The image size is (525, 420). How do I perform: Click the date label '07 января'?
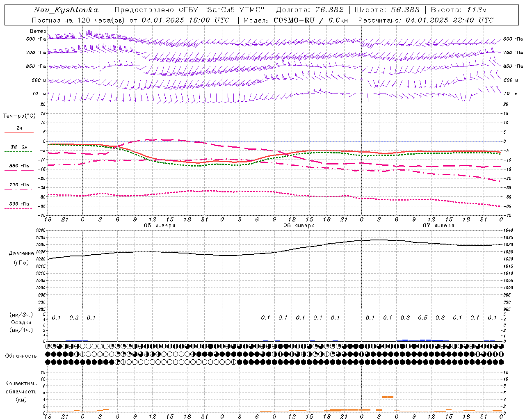click(x=438, y=226)
